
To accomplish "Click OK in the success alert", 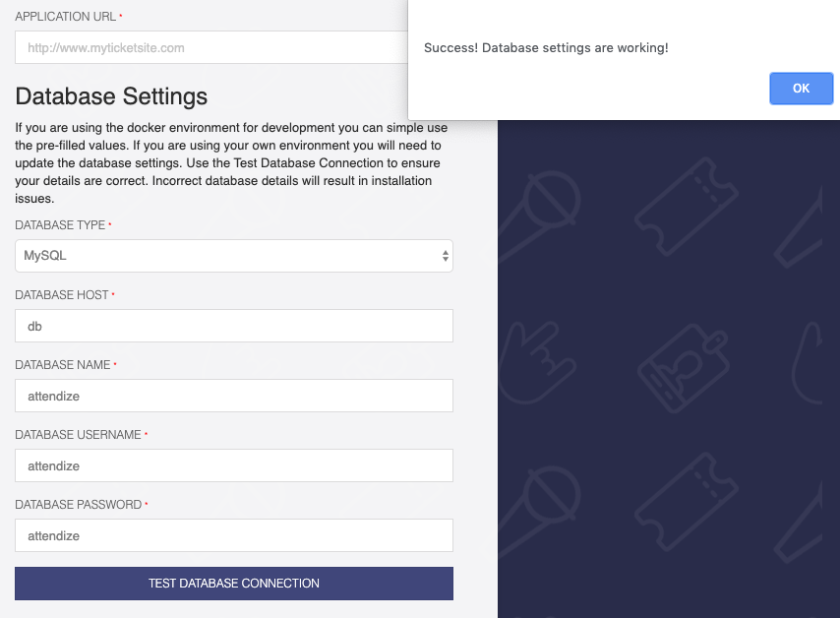I will pos(801,89).
